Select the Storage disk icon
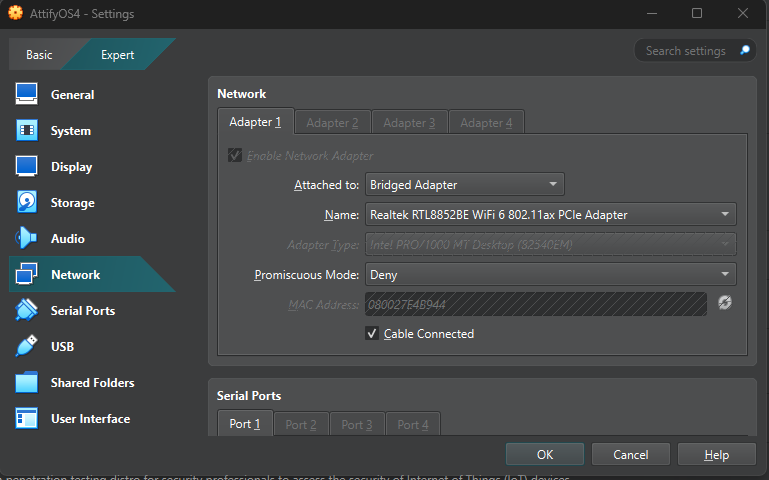The width and height of the screenshot is (769, 480). point(27,203)
